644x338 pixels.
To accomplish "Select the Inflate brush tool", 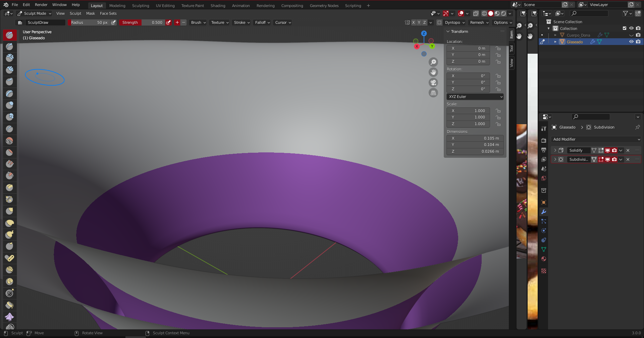I will tap(10, 105).
